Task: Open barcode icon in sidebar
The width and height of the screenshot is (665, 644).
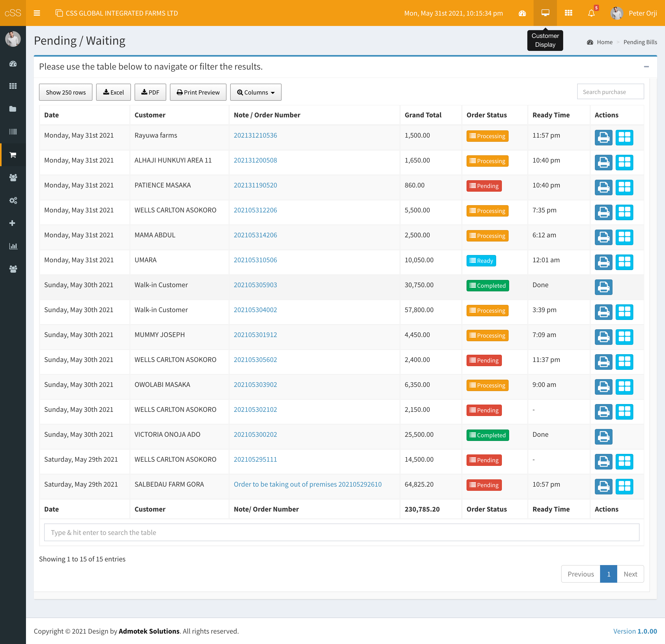Action: (13, 132)
